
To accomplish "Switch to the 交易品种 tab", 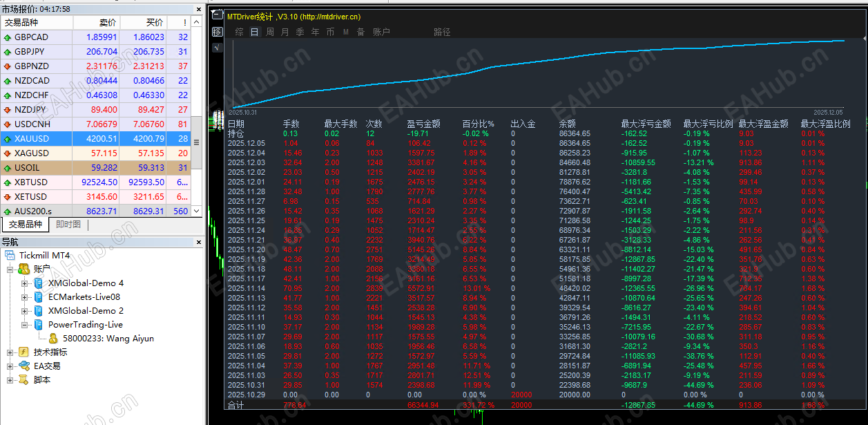I will click(26, 225).
